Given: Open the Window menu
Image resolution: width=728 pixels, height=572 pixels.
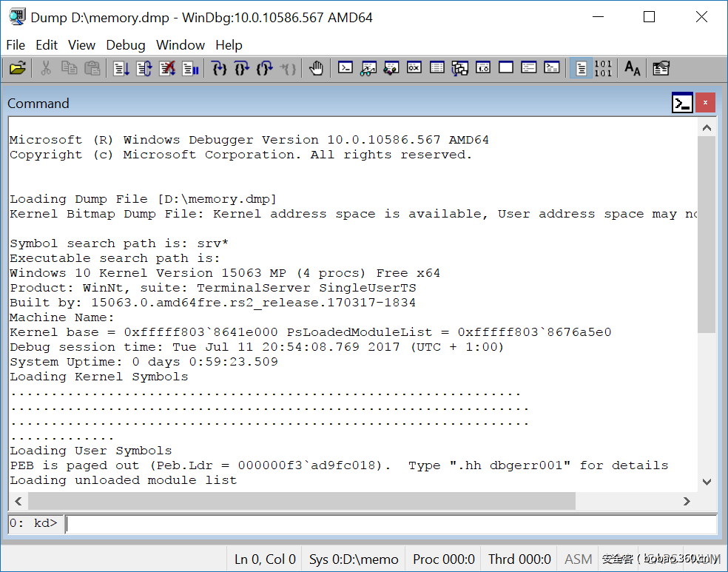Looking at the screenshot, I should pyautogui.click(x=180, y=45).
